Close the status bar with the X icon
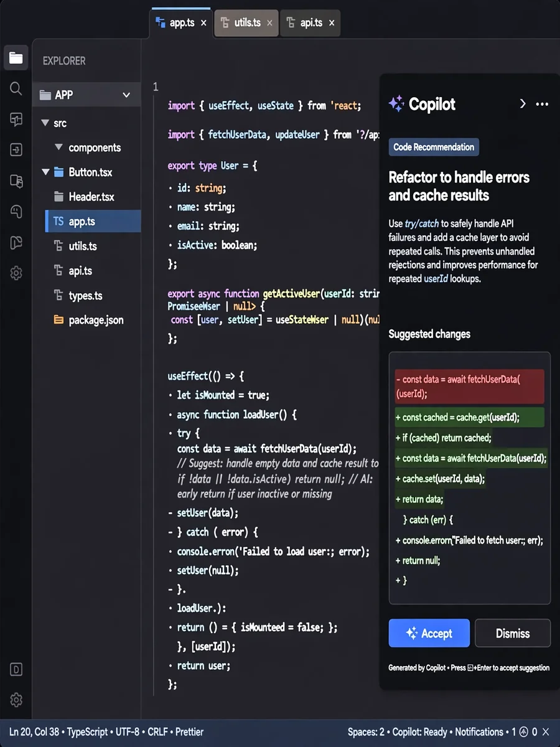 click(x=546, y=732)
